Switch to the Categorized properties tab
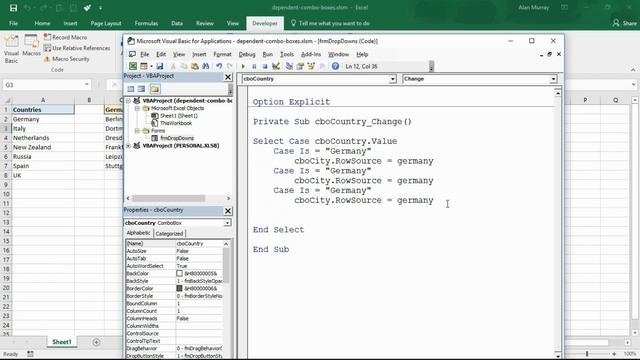 point(169,233)
